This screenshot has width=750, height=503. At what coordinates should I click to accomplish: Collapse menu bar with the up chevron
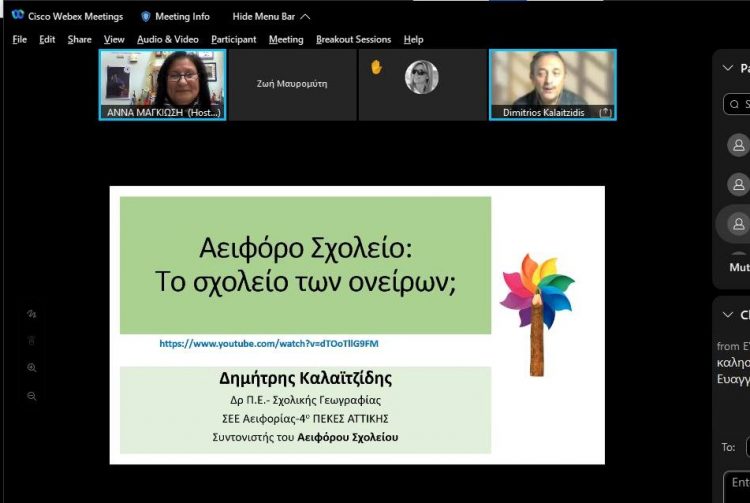(305, 17)
